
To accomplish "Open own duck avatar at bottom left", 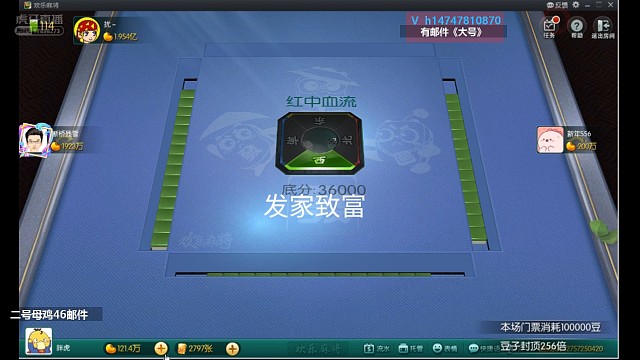I will [39, 341].
